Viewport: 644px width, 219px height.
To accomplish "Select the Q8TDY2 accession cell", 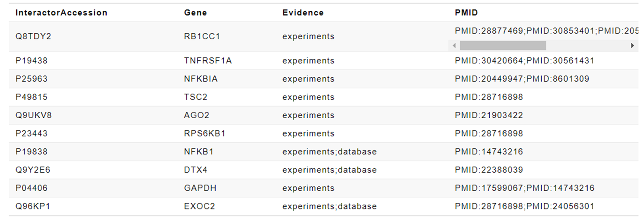I will point(33,36).
